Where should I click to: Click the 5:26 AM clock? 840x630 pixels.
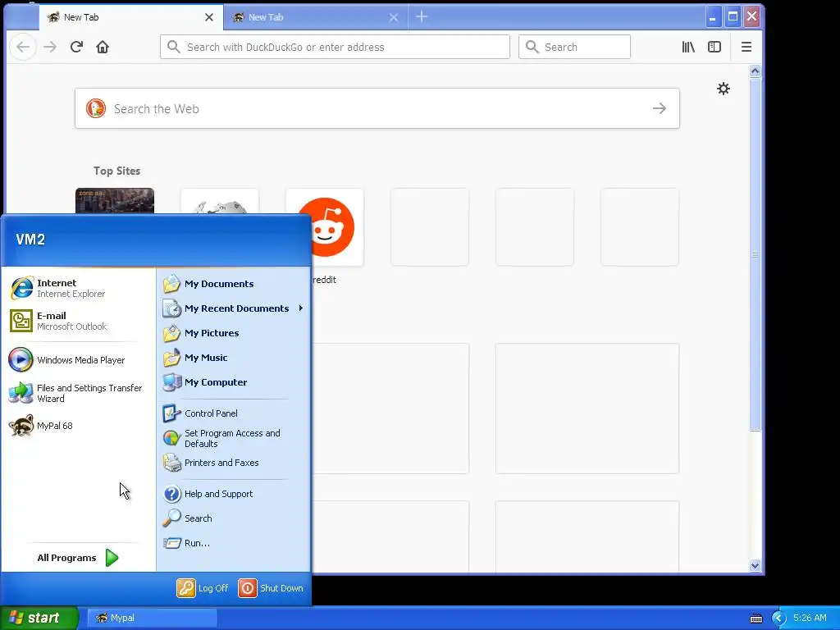click(x=810, y=618)
